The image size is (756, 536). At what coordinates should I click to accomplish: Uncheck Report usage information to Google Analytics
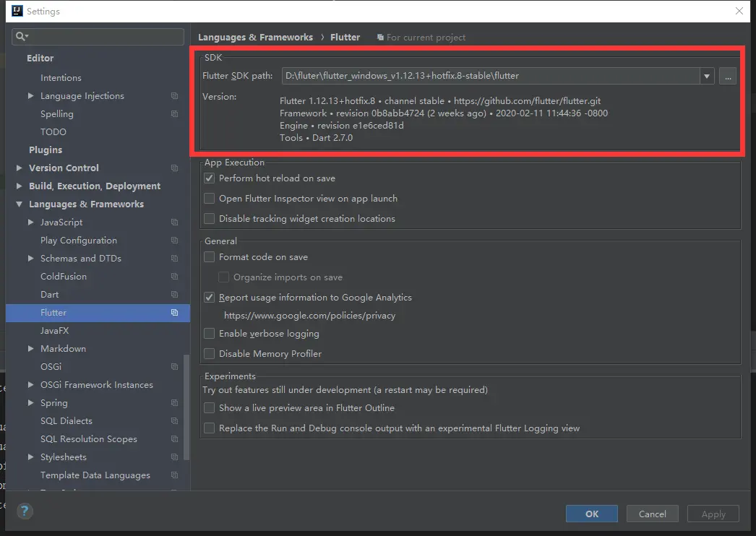pyautogui.click(x=210, y=298)
